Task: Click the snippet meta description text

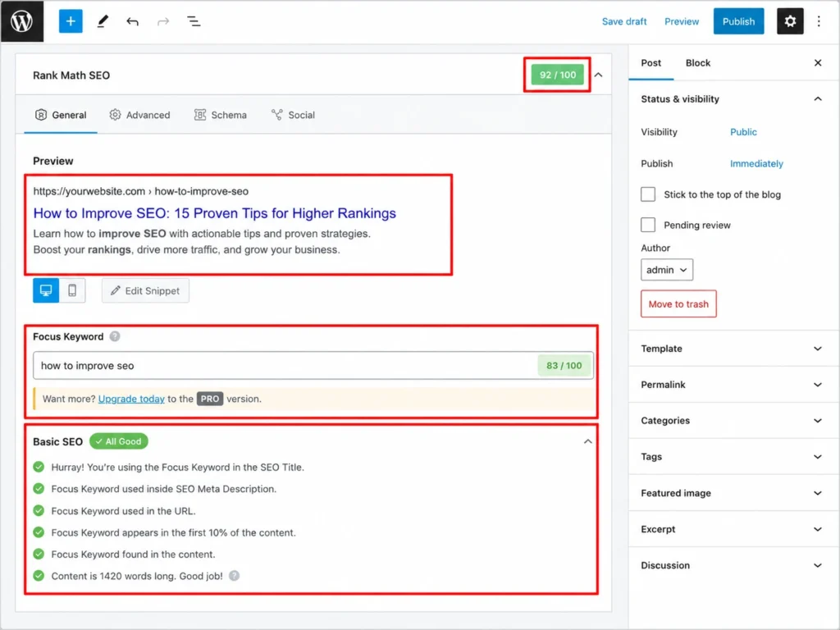Action: click(x=202, y=242)
